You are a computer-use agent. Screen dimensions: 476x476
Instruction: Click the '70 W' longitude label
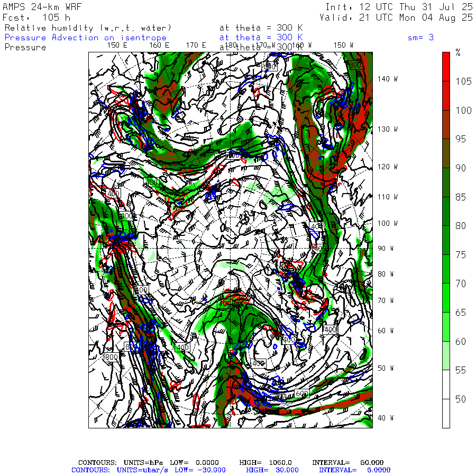[x=386, y=300]
